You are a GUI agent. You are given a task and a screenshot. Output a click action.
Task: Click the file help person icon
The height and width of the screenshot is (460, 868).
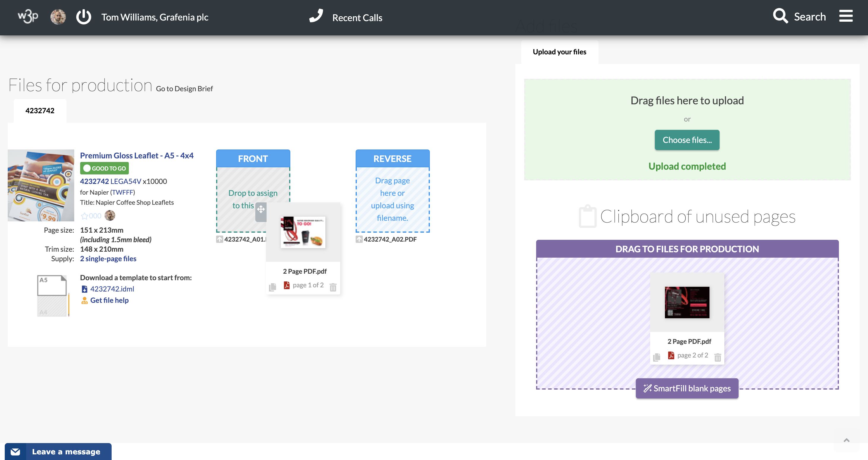click(84, 300)
